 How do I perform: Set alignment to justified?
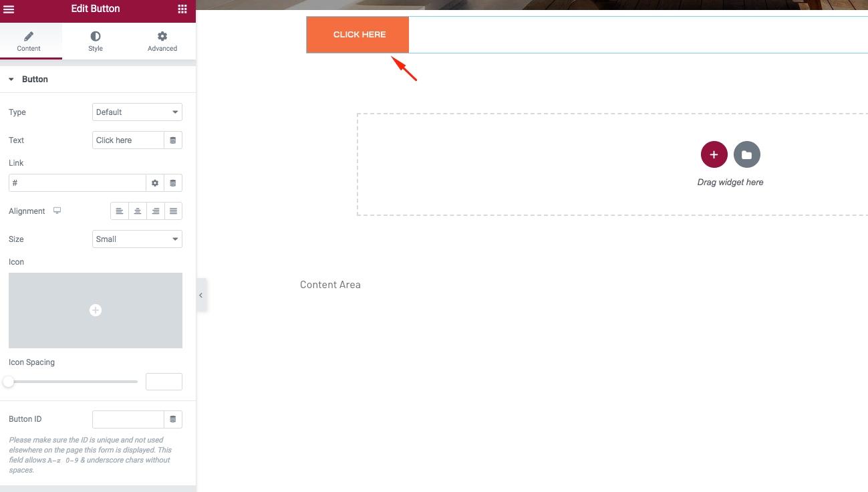point(173,211)
